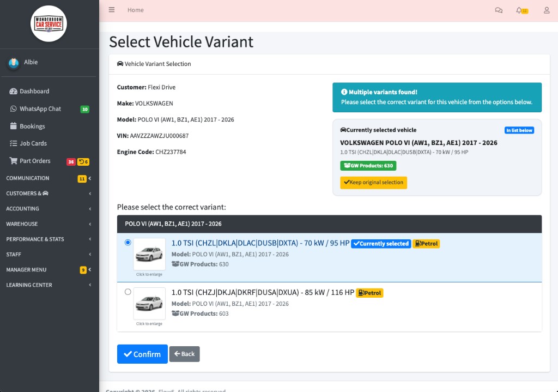Image resolution: width=558 pixels, height=392 pixels.
Task: Click the Currently selected badge
Action: click(x=381, y=244)
